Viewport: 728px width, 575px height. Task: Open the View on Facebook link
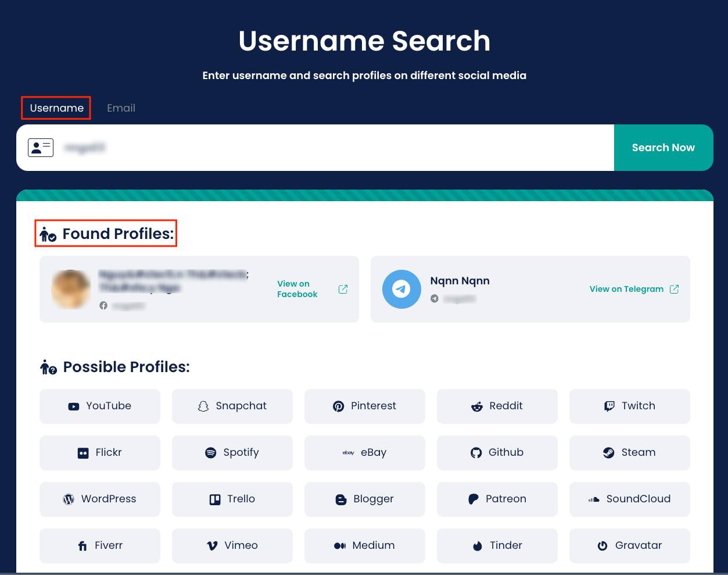[297, 289]
